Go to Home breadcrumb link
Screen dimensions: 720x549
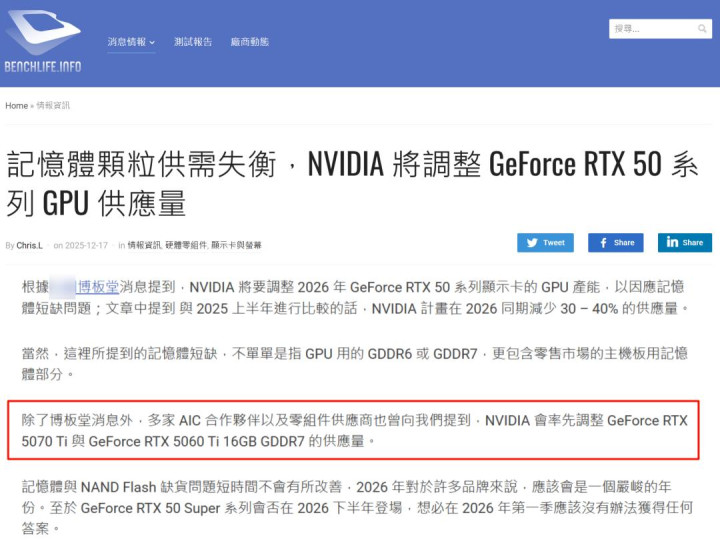click(x=17, y=106)
